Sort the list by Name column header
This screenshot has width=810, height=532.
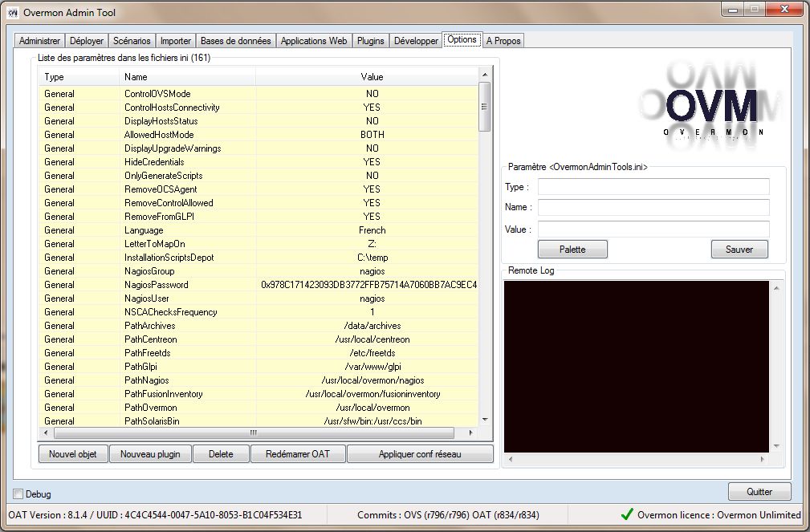[x=188, y=77]
